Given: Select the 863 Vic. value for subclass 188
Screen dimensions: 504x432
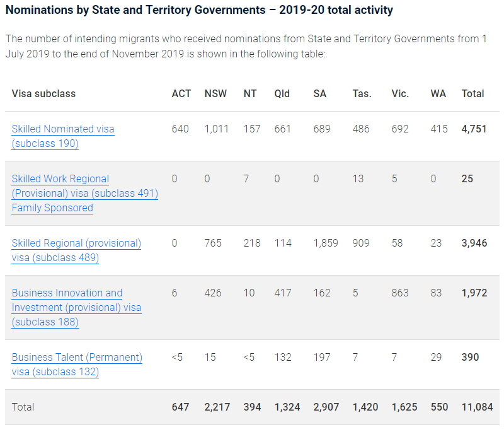Looking at the screenshot, I should [400, 293].
